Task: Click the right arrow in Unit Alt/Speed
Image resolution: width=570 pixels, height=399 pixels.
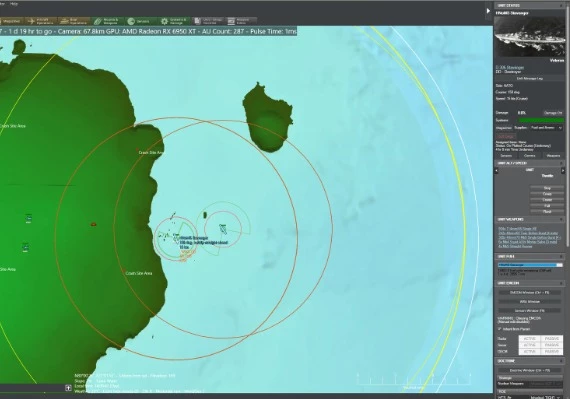Action: click(x=563, y=170)
